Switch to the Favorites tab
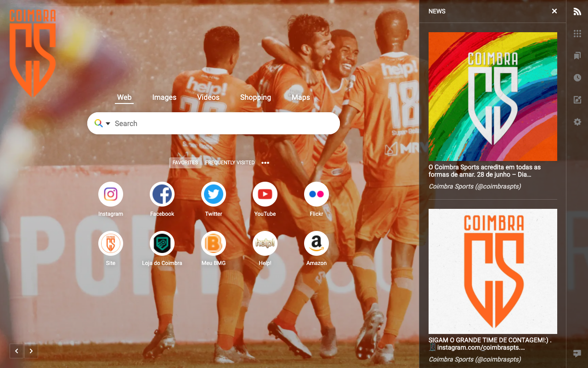This screenshot has width=588, height=368. [x=185, y=162]
